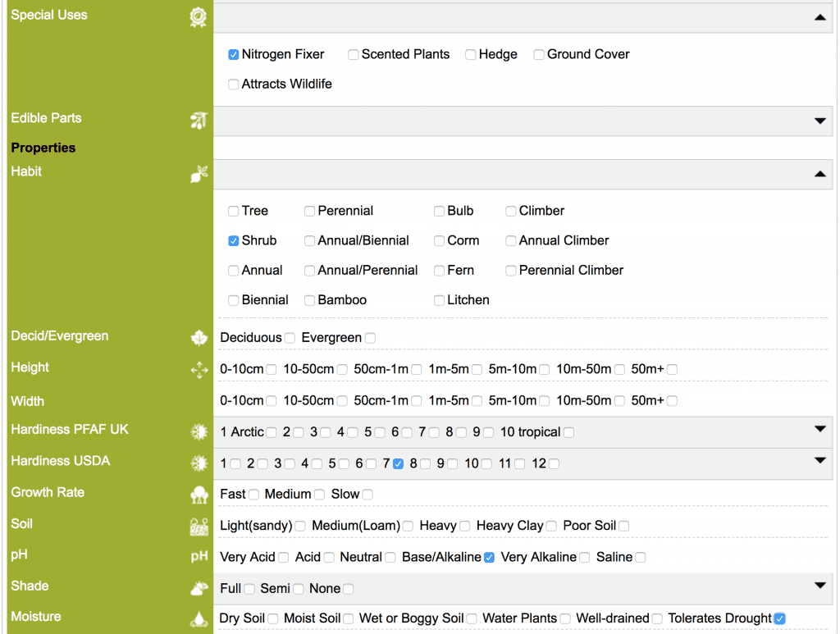Image resolution: width=840 pixels, height=634 pixels.
Task: Tick the Neutral pH checkbox
Action: tap(390, 558)
